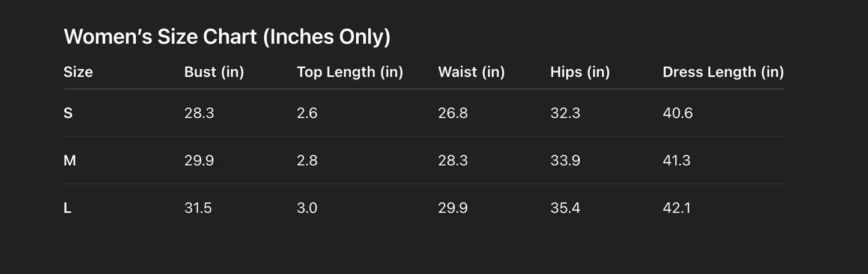Select the S size row label
Viewport: 868px width, 274px height.
coord(68,113)
